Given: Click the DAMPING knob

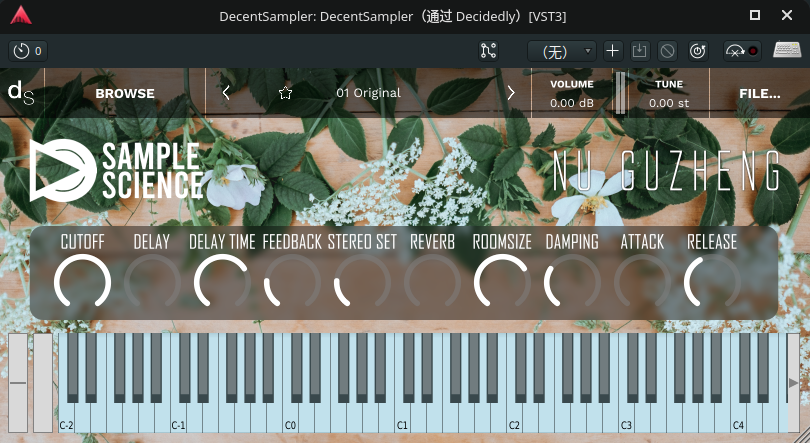Looking at the screenshot, I should 572,281.
